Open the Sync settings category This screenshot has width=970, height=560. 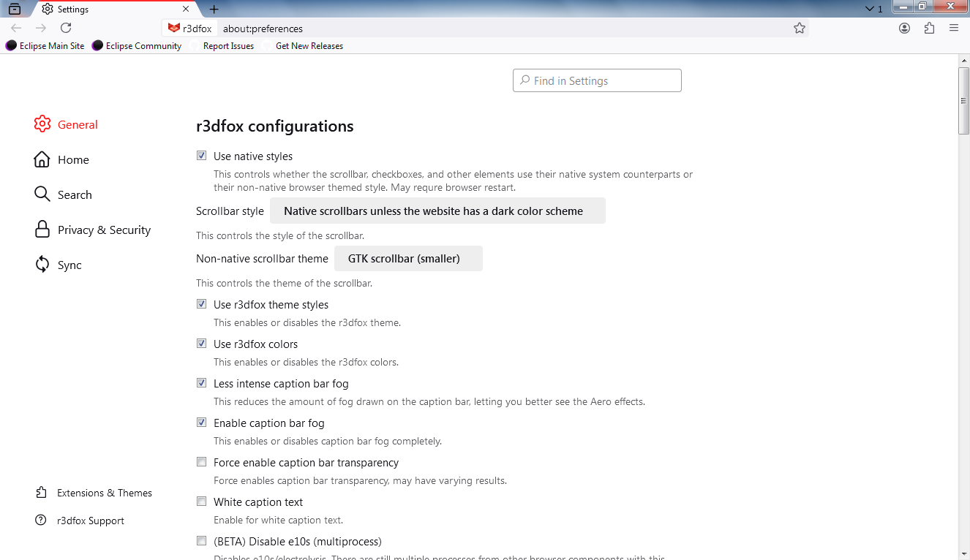click(x=58, y=265)
